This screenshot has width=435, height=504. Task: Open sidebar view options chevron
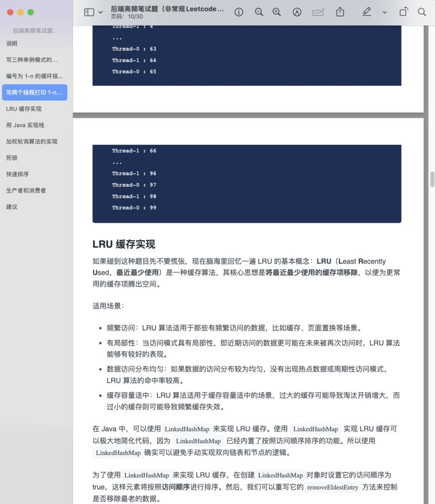click(101, 12)
